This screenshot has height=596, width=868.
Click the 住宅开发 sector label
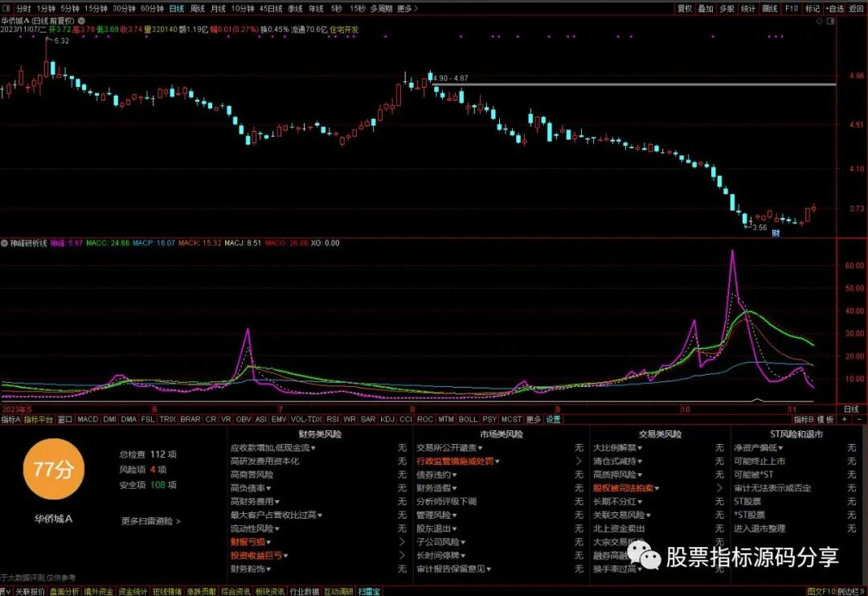(344, 29)
